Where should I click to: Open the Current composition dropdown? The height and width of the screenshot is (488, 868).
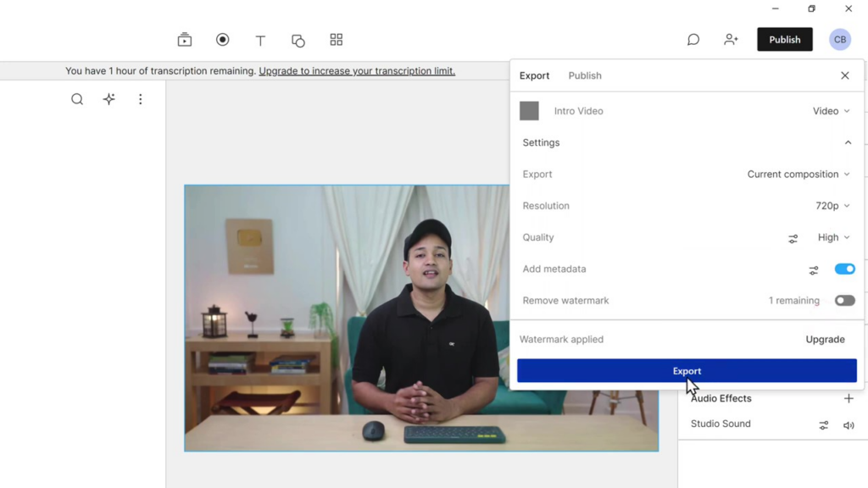click(798, 175)
